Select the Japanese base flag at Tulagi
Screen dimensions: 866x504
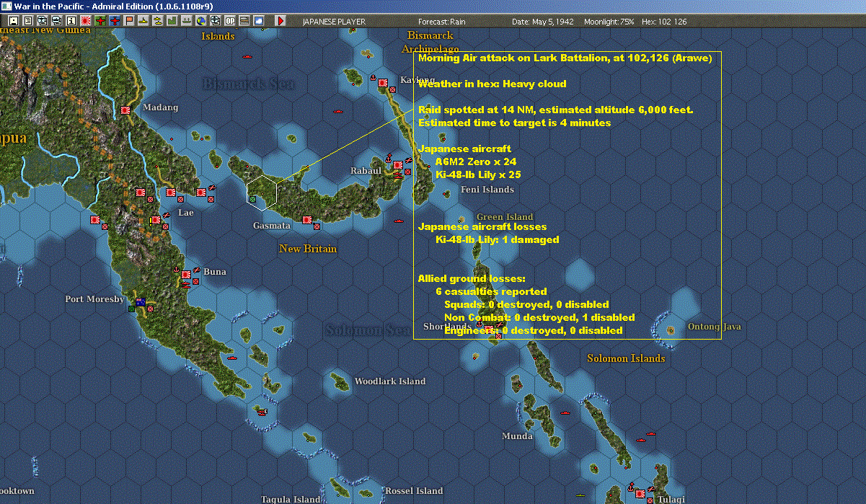click(x=640, y=493)
